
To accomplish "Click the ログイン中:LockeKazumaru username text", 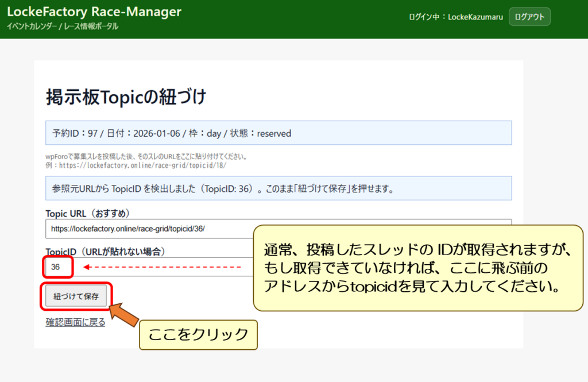I will coord(455,17).
